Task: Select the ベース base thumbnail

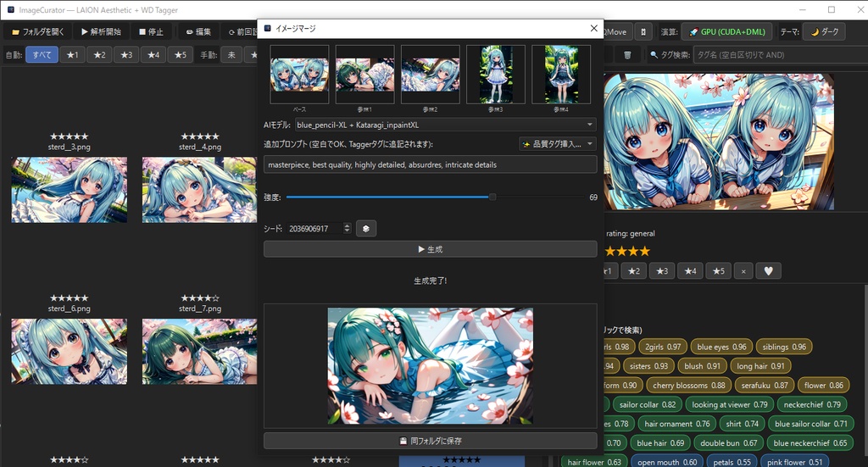Action: coord(299,75)
